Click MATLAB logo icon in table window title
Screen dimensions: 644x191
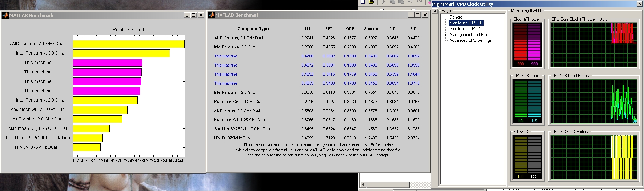(x=211, y=15)
